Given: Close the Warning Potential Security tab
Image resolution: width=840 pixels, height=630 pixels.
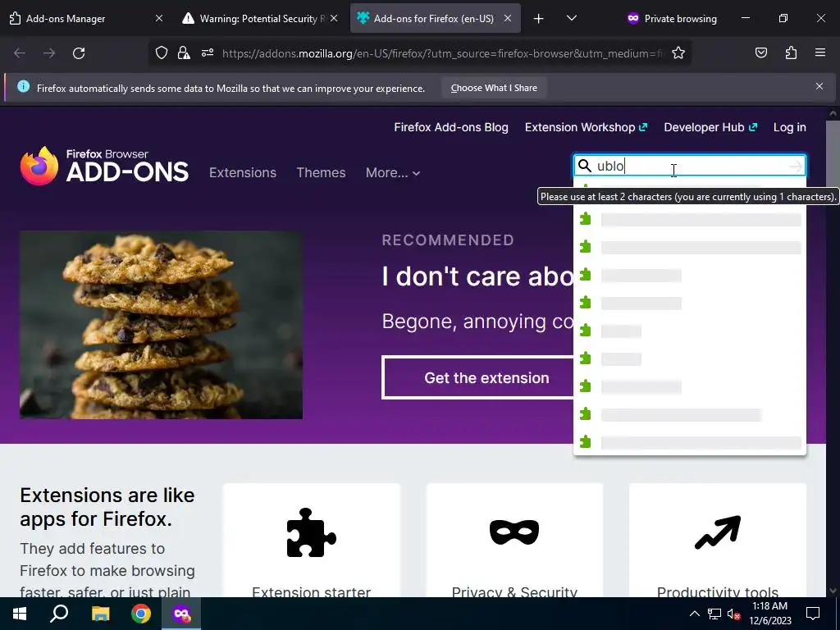Looking at the screenshot, I should (334, 18).
